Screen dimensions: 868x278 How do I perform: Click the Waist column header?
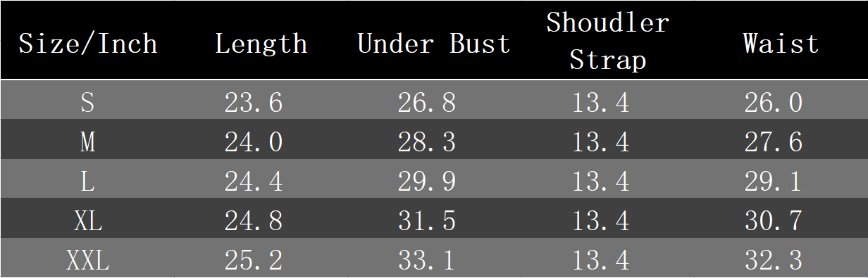coord(781,44)
